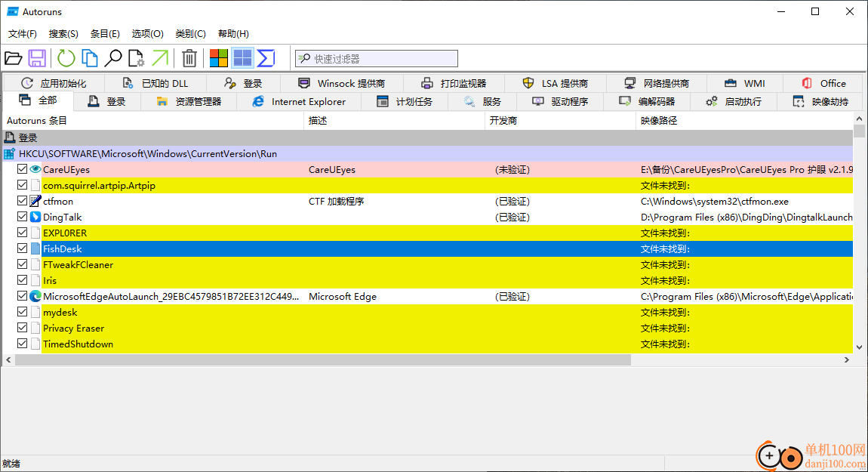Switch to the 计划任务 tab
Screen dimensions: 868x472
405,101
